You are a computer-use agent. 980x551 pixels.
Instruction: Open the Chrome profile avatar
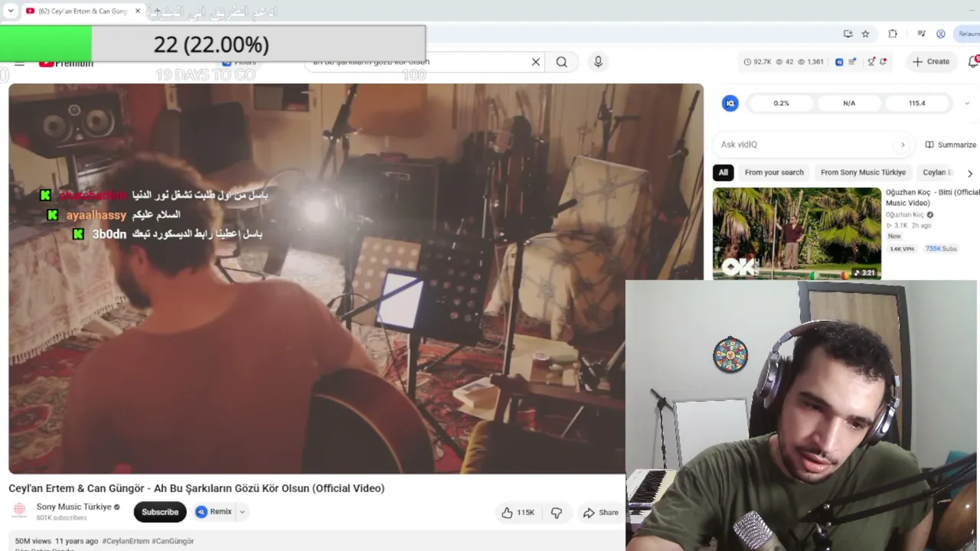point(941,34)
